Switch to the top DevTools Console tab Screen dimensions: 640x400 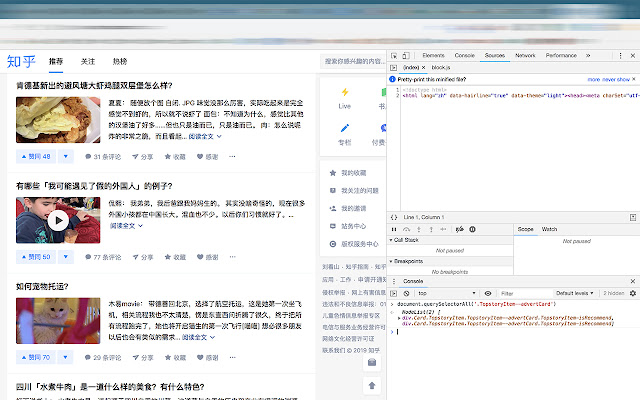(x=464, y=56)
